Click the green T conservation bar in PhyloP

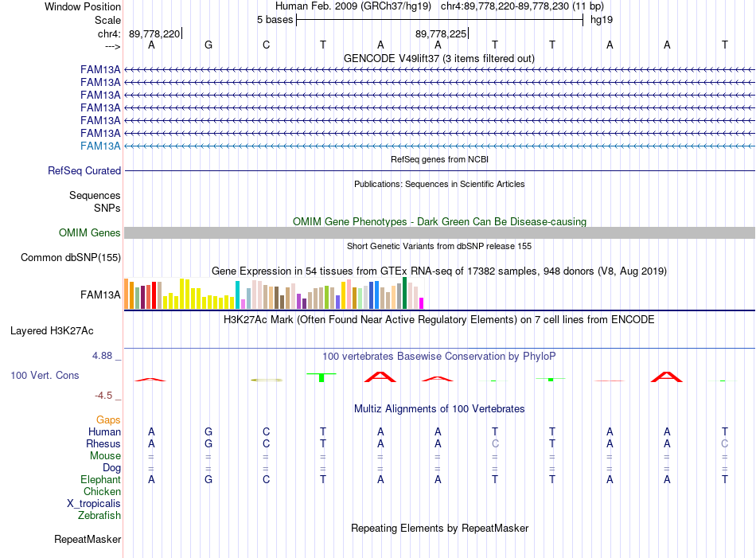(321, 377)
